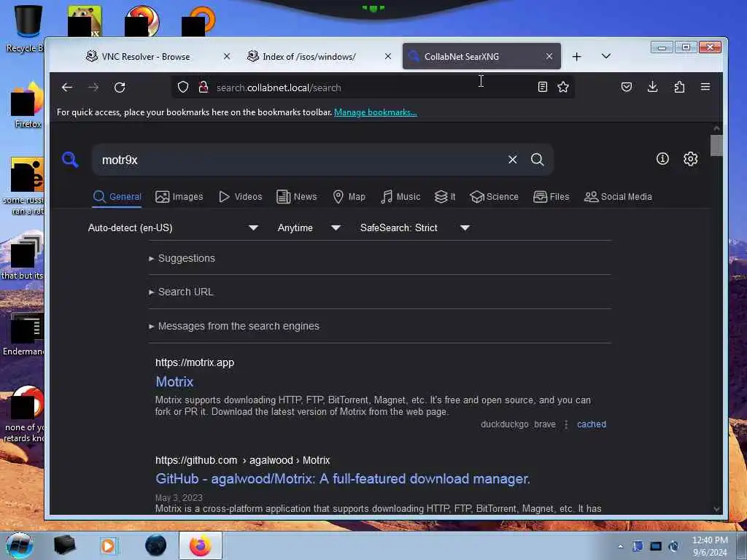
Task: Expand the Suggestions section
Action: (182, 258)
